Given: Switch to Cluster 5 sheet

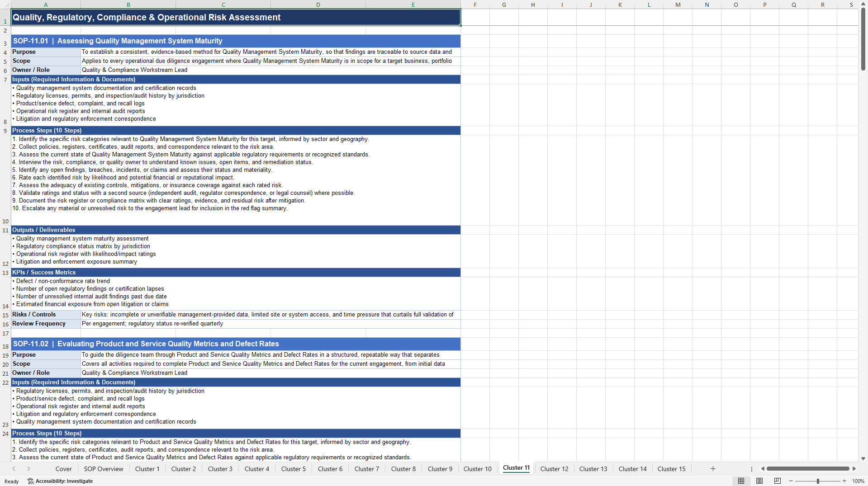Looking at the screenshot, I should coord(294,469).
